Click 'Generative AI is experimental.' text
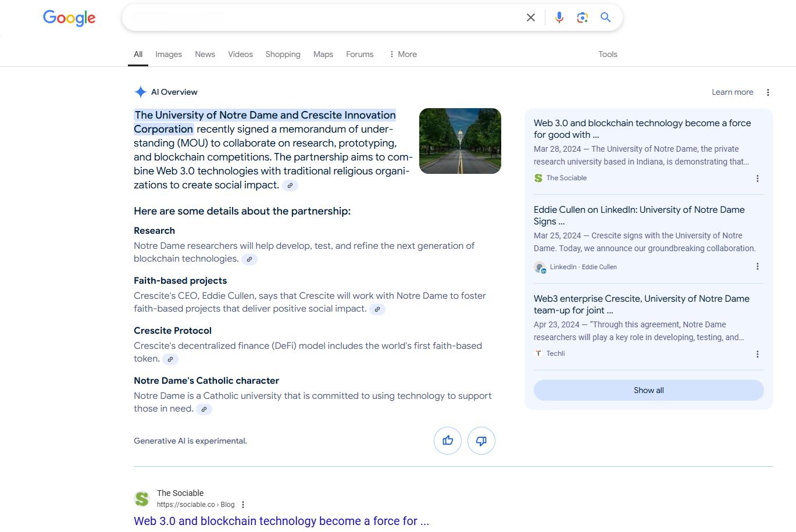Viewport: 796px width, 532px height. (190, 441)
